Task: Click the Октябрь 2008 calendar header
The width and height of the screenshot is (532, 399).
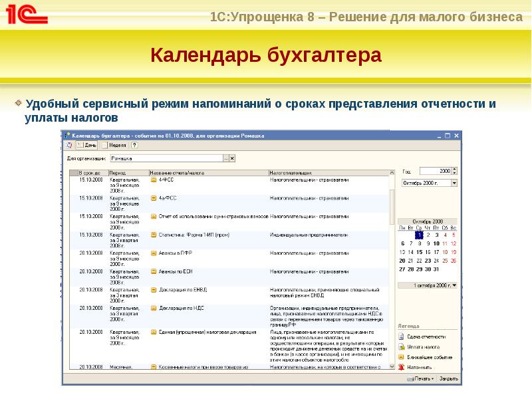Action: click(428, 221)
